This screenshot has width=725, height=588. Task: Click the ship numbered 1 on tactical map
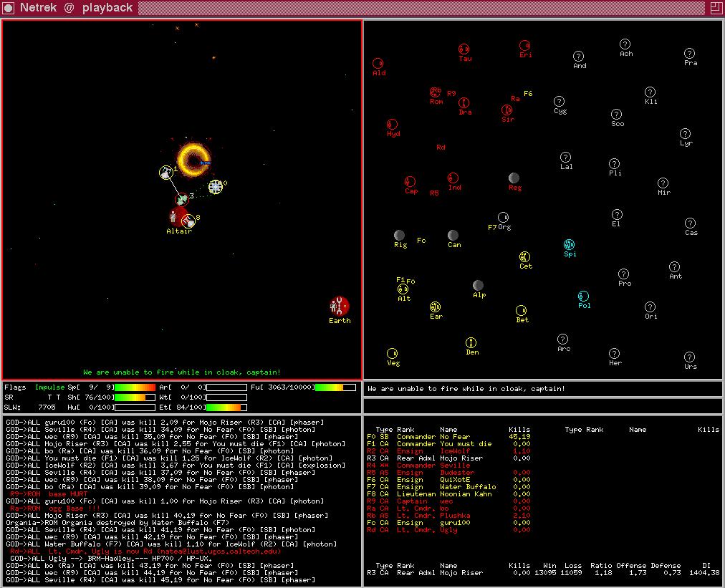[166, 173]
